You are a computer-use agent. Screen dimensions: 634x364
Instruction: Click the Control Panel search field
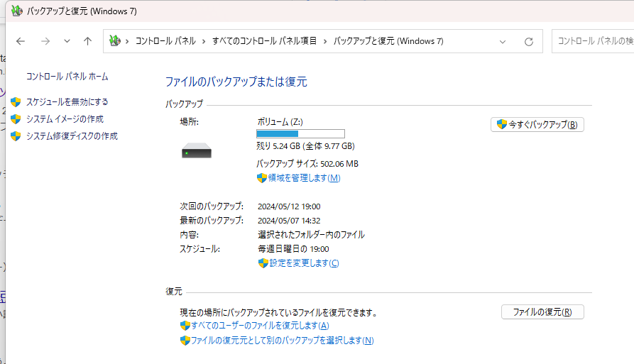point(593,41)
